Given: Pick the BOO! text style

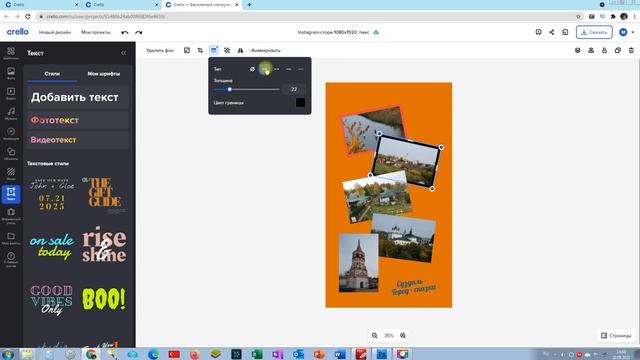Looking at the screenshot, I should (104, 299).
